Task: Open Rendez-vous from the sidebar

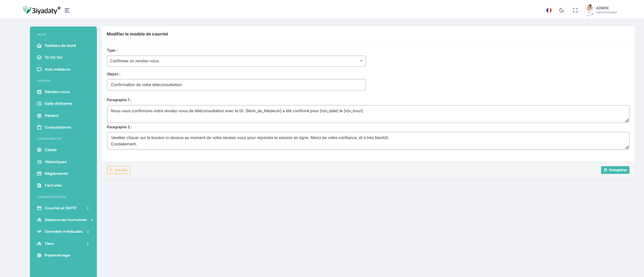Action: point(57,92)
